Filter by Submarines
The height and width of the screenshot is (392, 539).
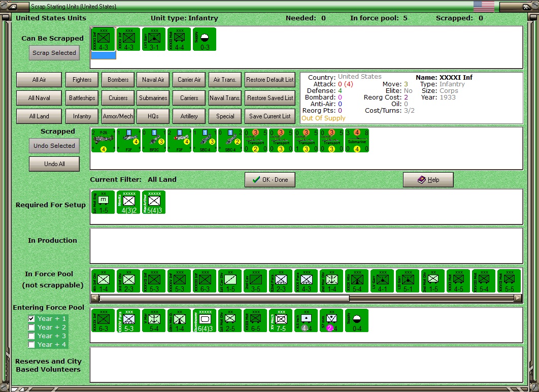click(x=153, y=98)
